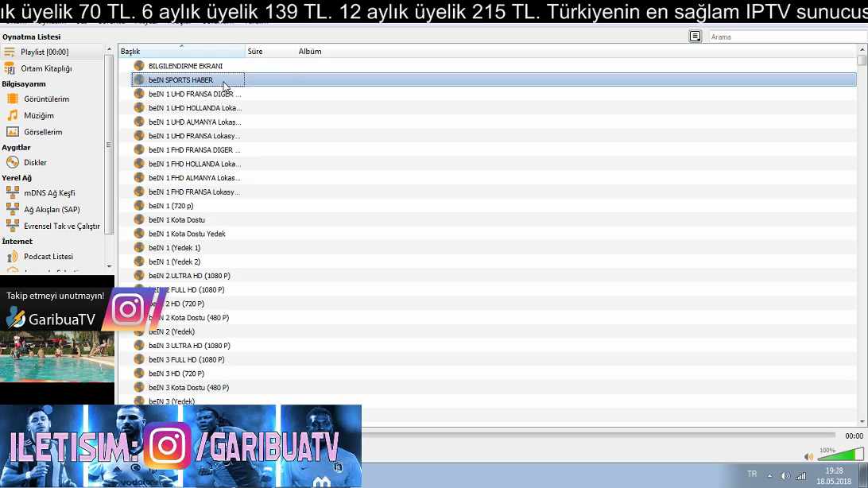
Task: Click stream icon beside beIN 3 HD (720 P)
Action: click(x=139, y=374)
